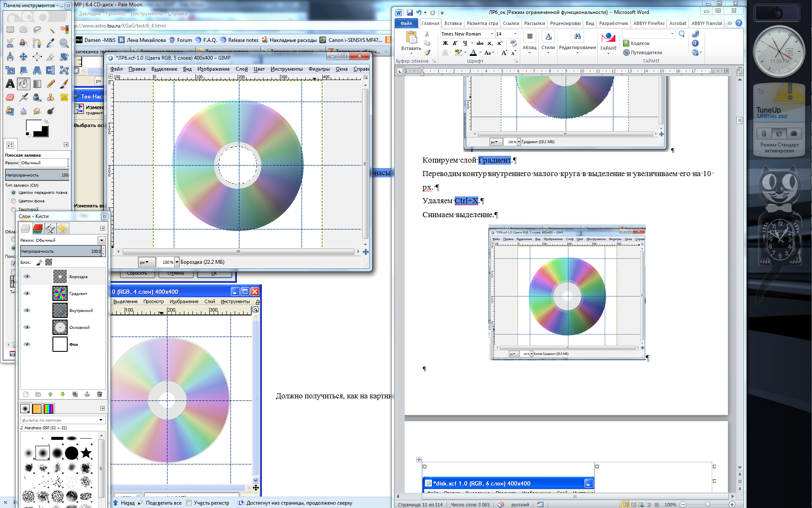Select the Цветом фона fill option

click(x=14, y=201)
